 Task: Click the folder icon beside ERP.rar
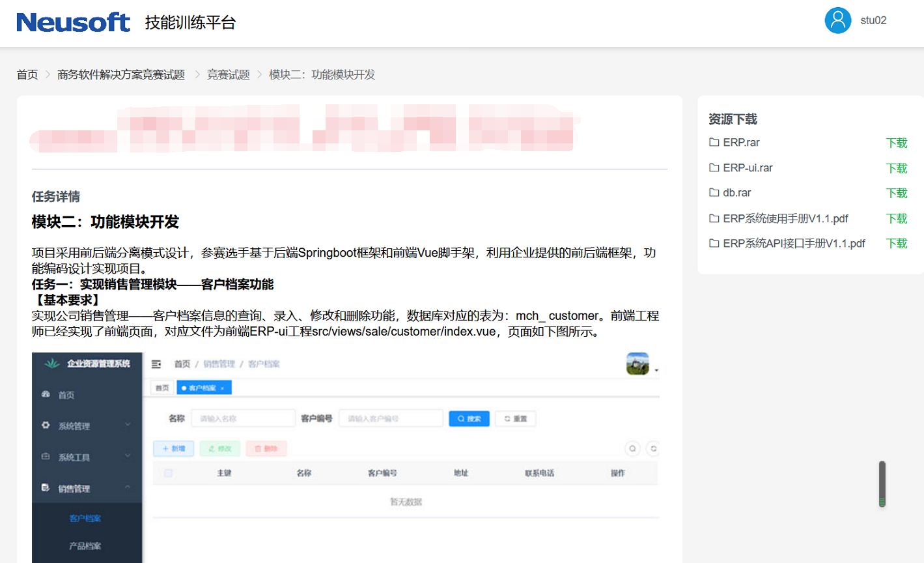pos(714,142)
